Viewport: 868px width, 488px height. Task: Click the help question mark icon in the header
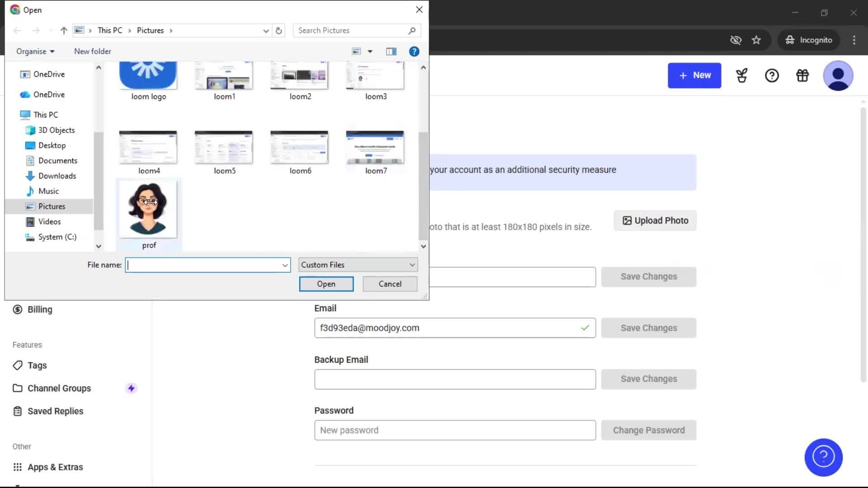772,75
